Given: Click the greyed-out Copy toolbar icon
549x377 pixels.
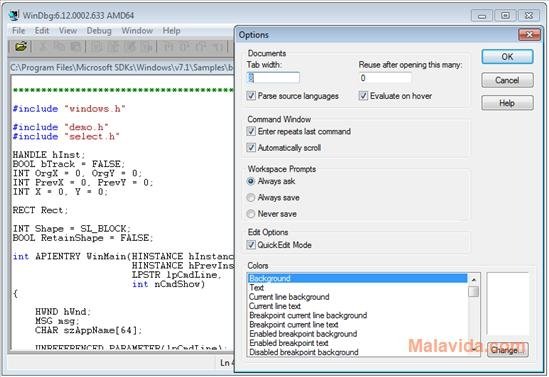Looking at the screenshot, I should click(59, 47).
